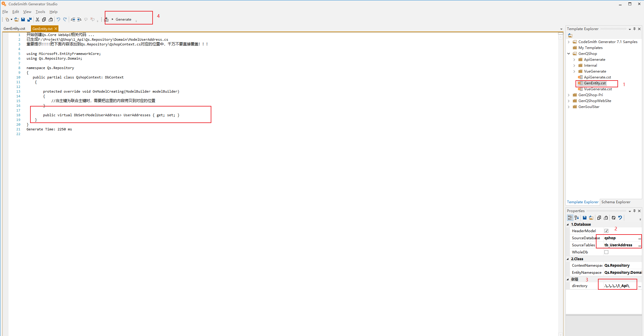Click the Copy icon in main toolbar

coord(44,19)
